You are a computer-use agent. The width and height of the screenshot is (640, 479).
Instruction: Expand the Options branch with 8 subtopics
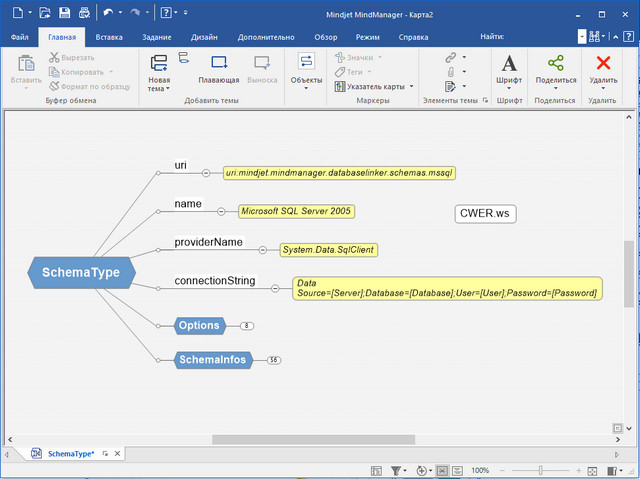tap(247, 326)
